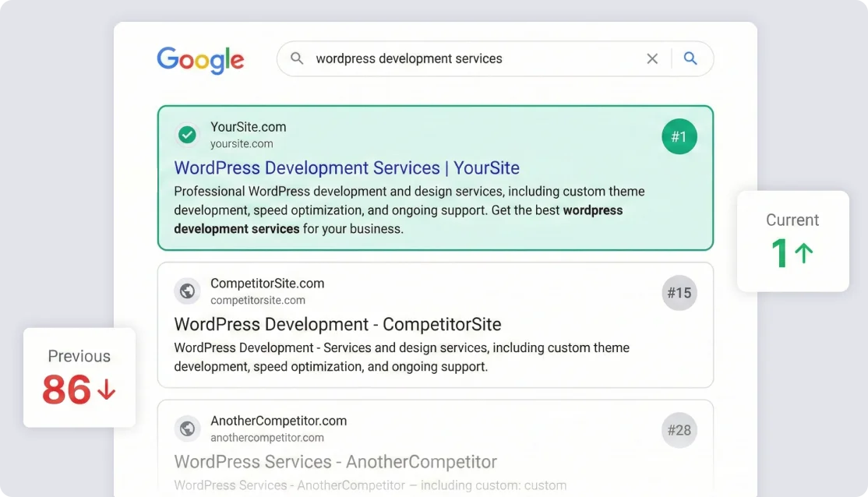Click the competitorsite.com URL text
This screenshot has width=868, height=497.
[257, 300]
